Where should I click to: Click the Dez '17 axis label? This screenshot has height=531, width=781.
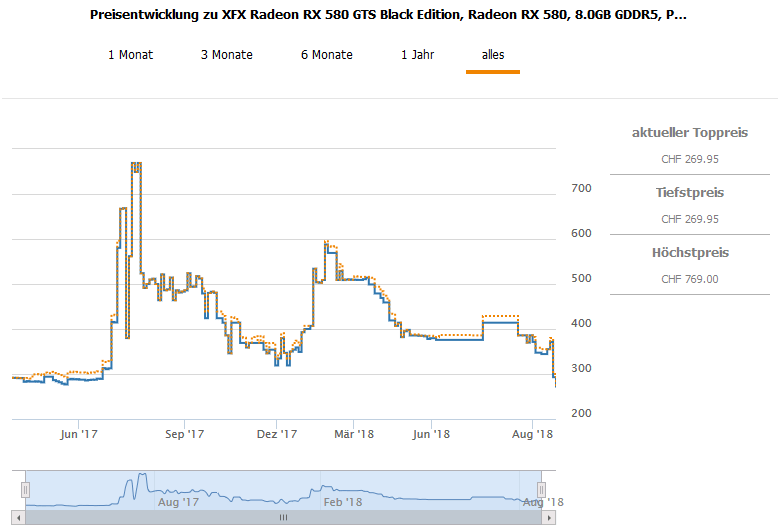pos(276,434)
